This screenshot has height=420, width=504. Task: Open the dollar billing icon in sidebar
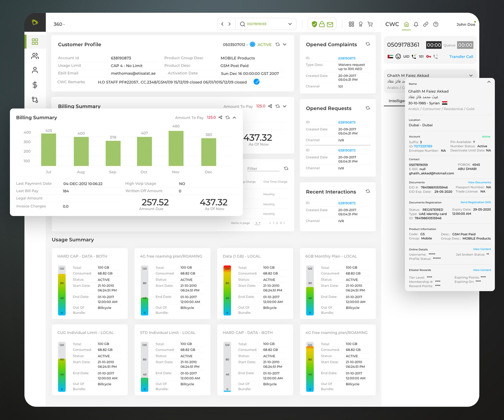(35, 85)
